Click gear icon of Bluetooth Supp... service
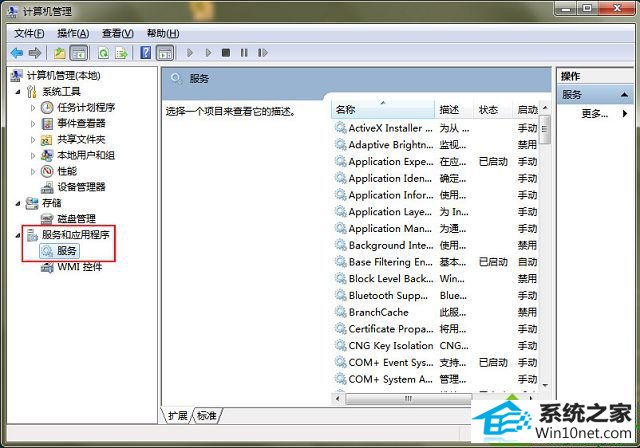Viewport: 640px width, 448px height. tap(340, 296)
